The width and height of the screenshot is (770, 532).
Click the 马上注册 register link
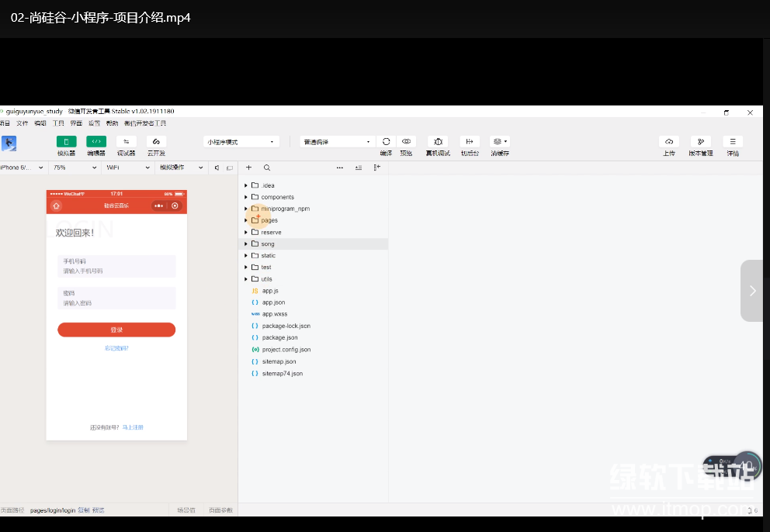133,427
